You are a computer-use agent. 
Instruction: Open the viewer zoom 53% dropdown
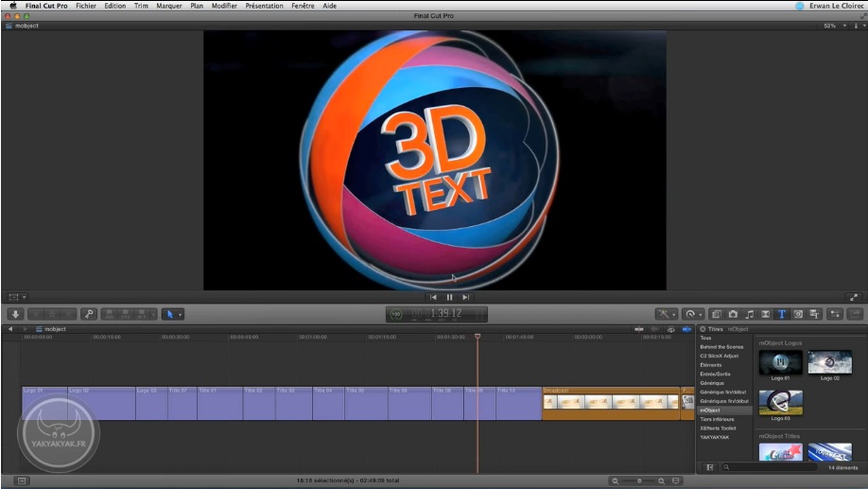point(832,26)
